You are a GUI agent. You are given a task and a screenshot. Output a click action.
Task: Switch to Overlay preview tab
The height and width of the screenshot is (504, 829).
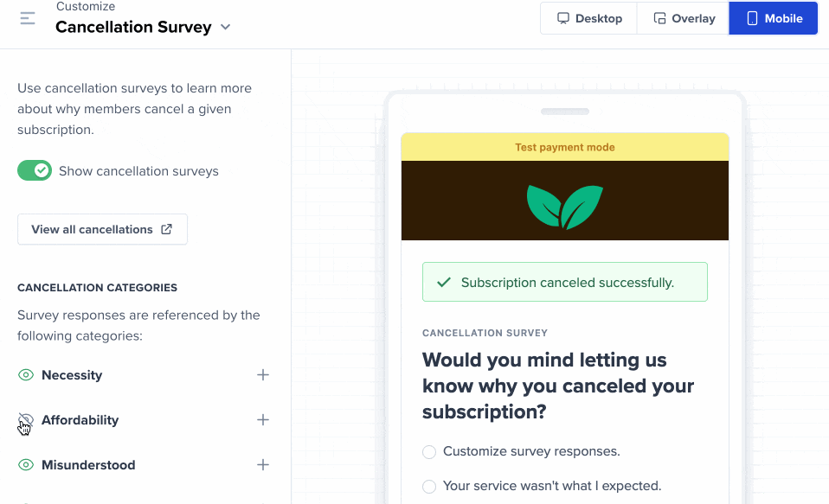684,18
